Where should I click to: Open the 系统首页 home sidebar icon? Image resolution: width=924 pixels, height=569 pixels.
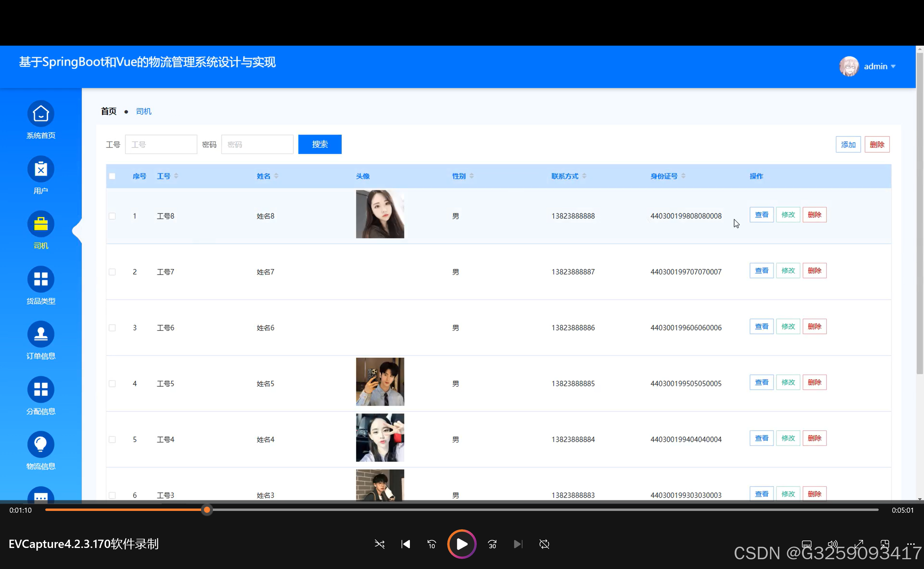pyautogui.click(x=41, y=114)
